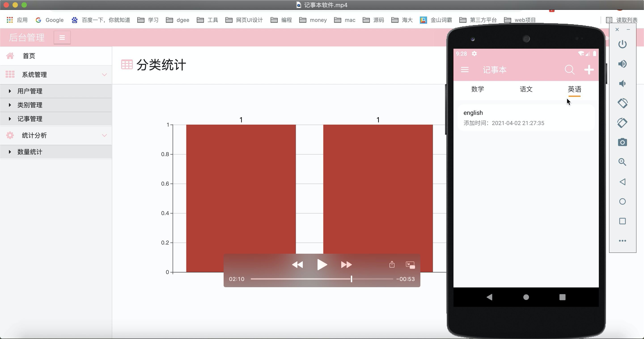Open the 源码 bookmarks folder

point(373,20)
